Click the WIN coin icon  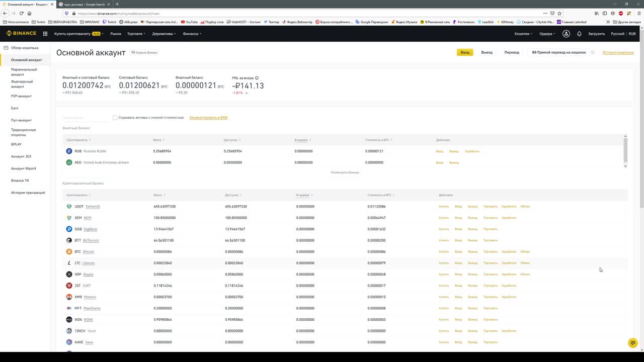tap(69, 320)
